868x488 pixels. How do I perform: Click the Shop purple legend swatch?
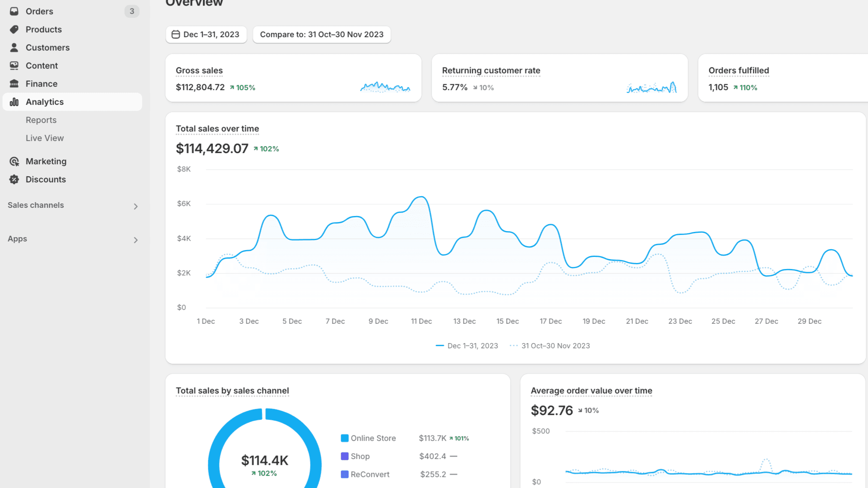tap(345, 456)
